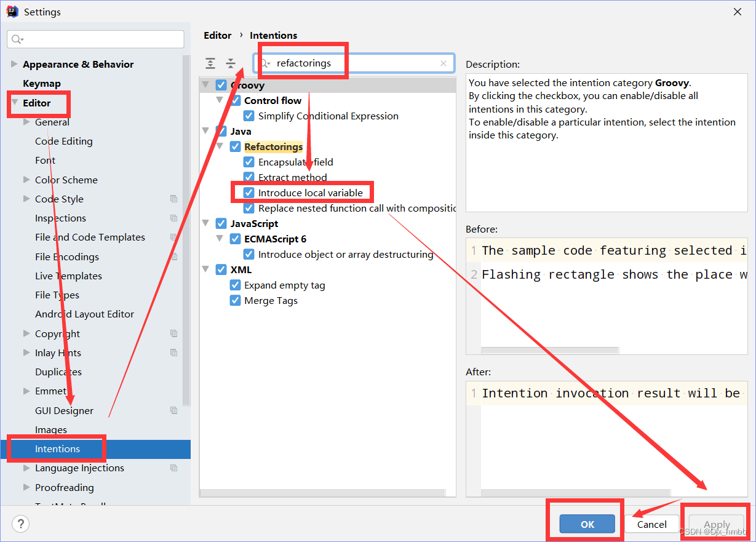
Task: Uncheck Encapsulate field intention
Action: pyautogui.click(x=249, y=162)
